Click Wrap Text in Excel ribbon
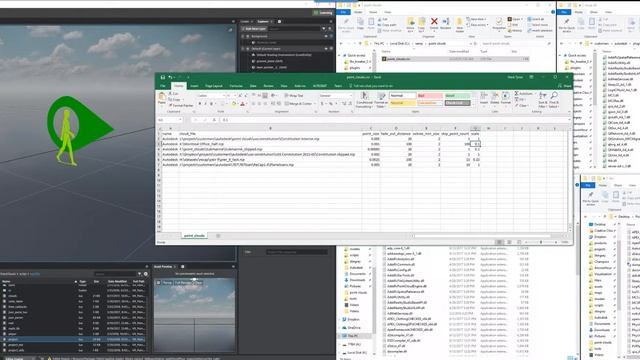 295,96
